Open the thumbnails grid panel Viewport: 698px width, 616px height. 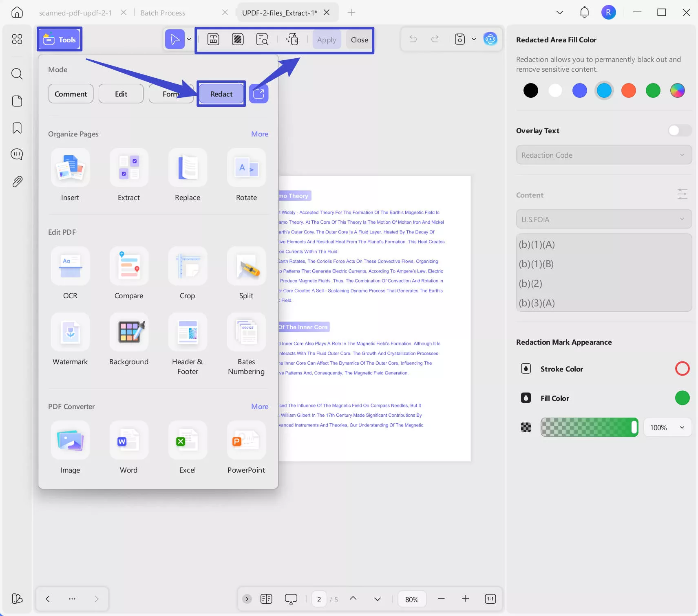click(17, 39)
